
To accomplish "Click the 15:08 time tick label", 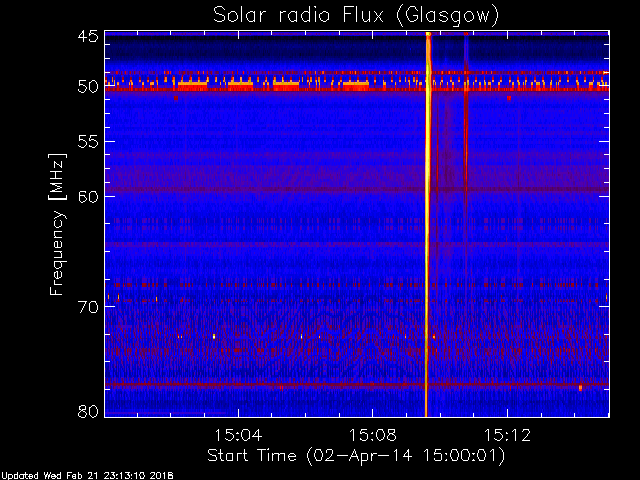I will tap(373, 435).
